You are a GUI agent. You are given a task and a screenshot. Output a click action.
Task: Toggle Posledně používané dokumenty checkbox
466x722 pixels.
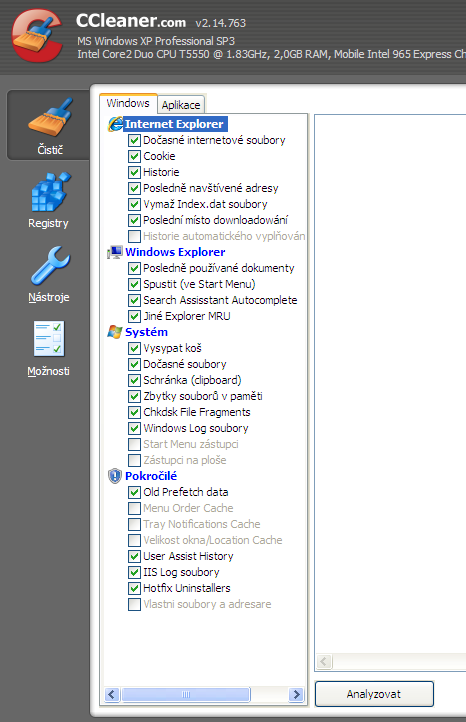point(134,268)
